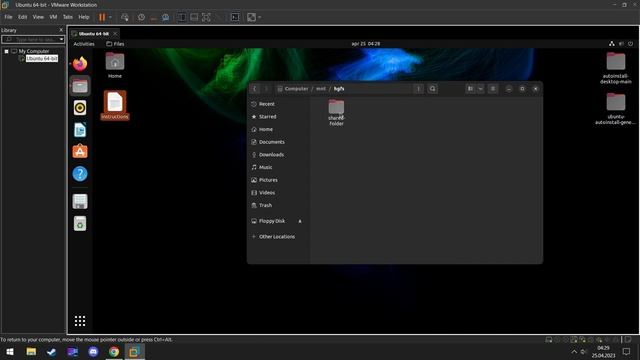Select the Home folder on the desktop
The height and width of the screenshot is (360, 640).
tap(115, 65)
